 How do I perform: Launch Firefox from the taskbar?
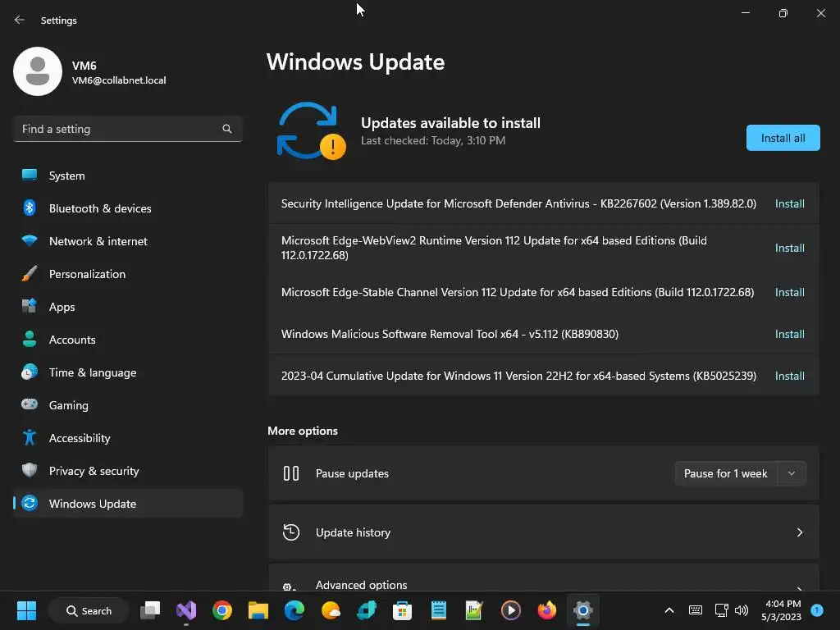point(546,610)
